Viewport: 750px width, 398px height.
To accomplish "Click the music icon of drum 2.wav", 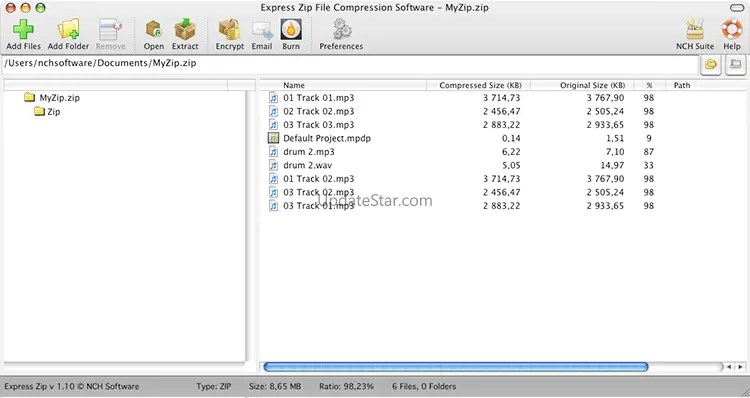I will (273, 165).
